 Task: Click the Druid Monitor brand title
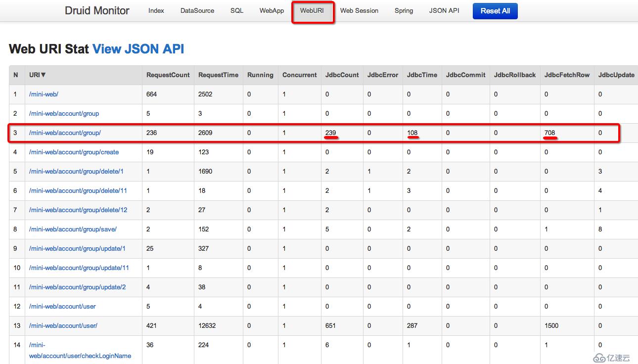coord(97,10)
